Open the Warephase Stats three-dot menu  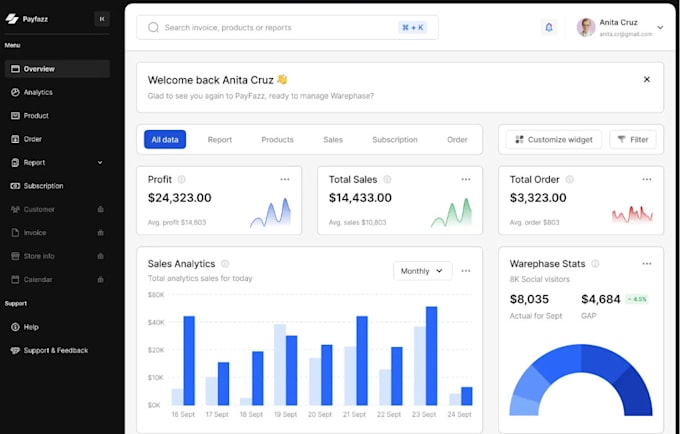click(x=646, y=264)
